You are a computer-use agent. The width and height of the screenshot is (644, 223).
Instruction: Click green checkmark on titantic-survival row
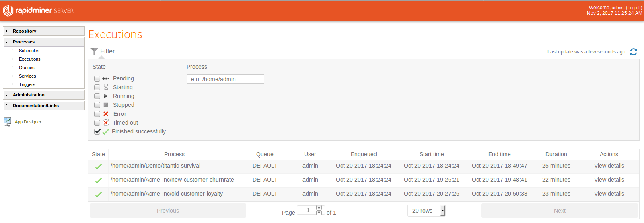(x=98, y=166)
